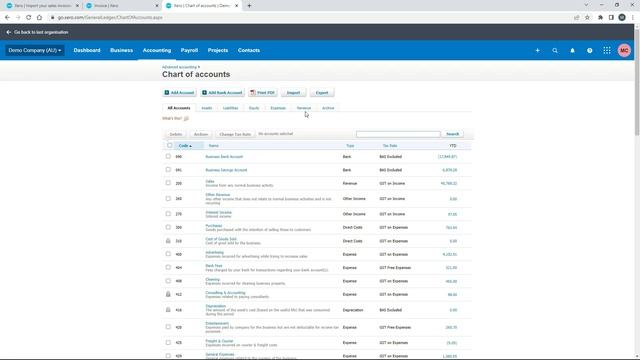The height and width of the screenshot is (360, 640).
Task: Click the Search button
Action: point(453,134)
